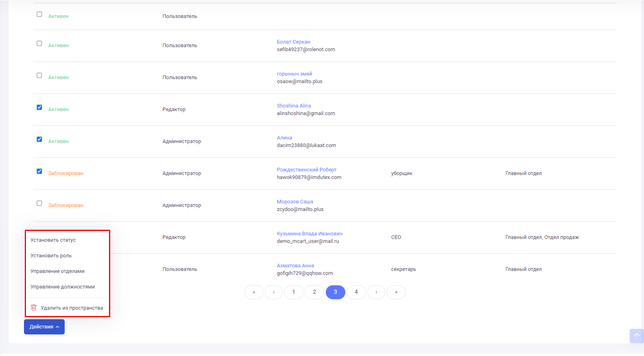
Task: Click the CEO position cell
Action: [396, 237]
